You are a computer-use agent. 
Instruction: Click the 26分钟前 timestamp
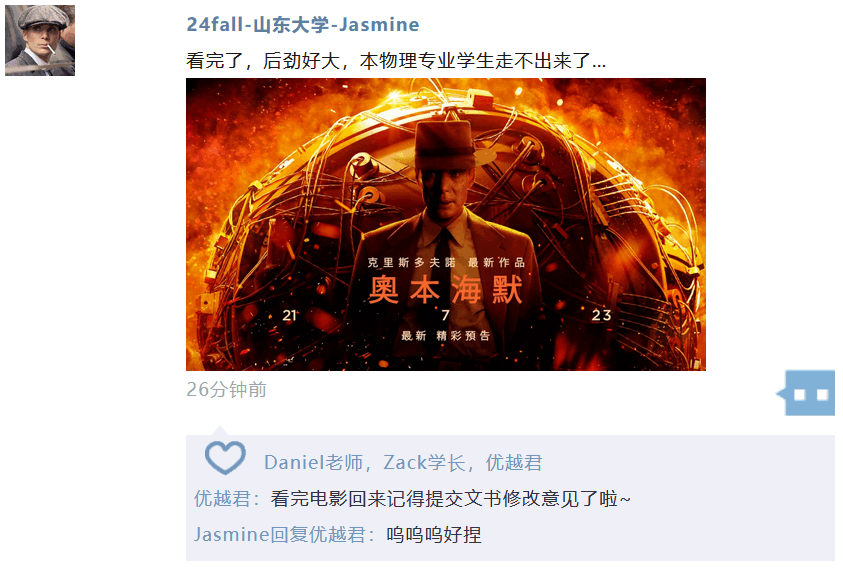click(226, 389)
